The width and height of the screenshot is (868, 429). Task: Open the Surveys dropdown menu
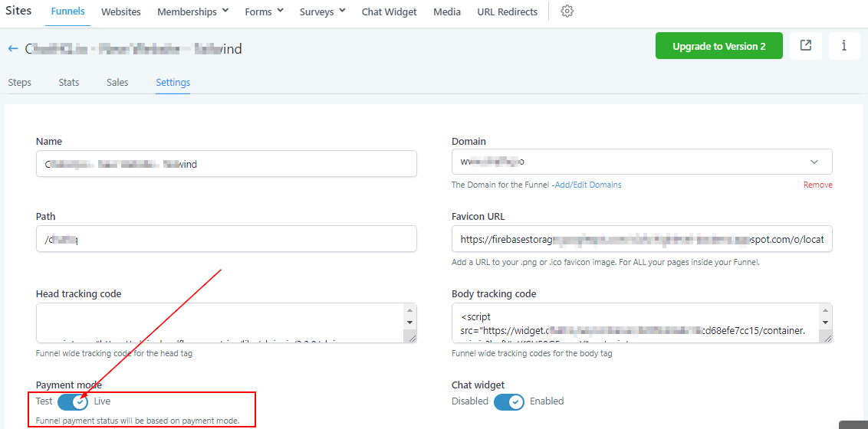[x=322, y=12]
